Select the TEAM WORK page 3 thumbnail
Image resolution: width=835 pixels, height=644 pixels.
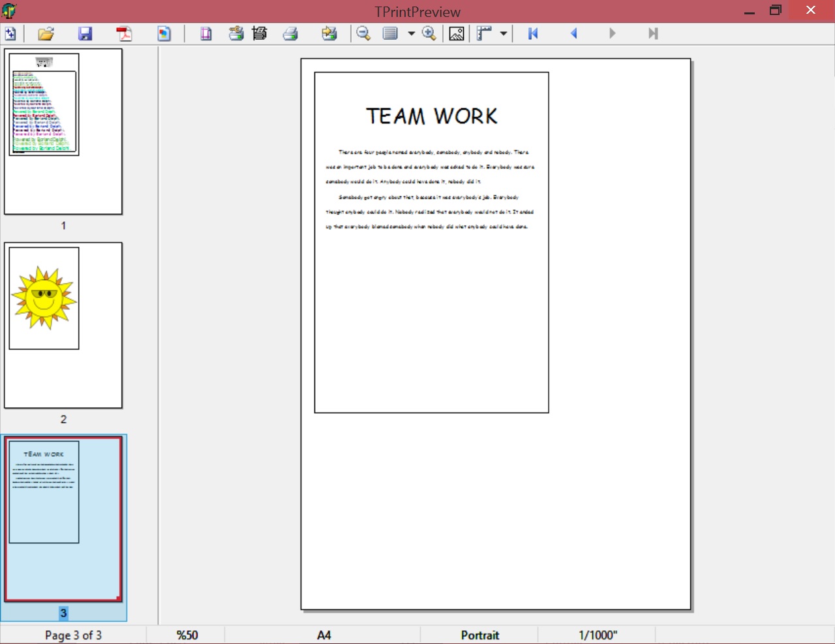[63, 519]
